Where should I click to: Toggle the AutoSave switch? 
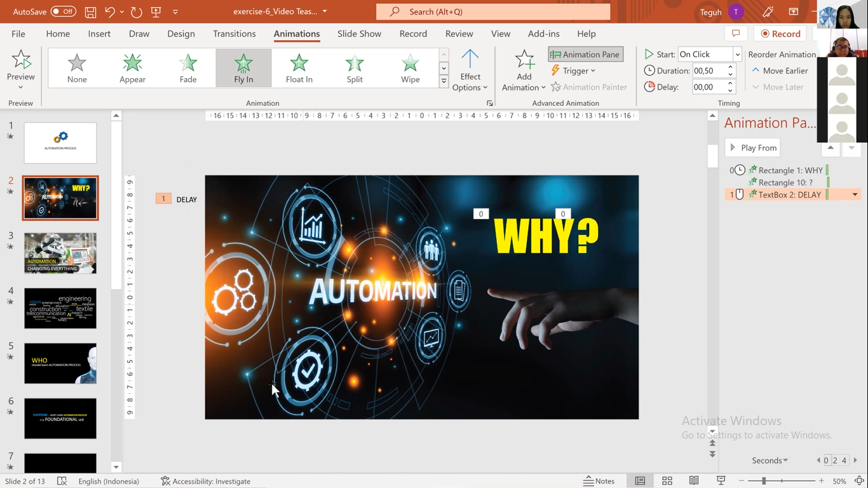point(63,11)
